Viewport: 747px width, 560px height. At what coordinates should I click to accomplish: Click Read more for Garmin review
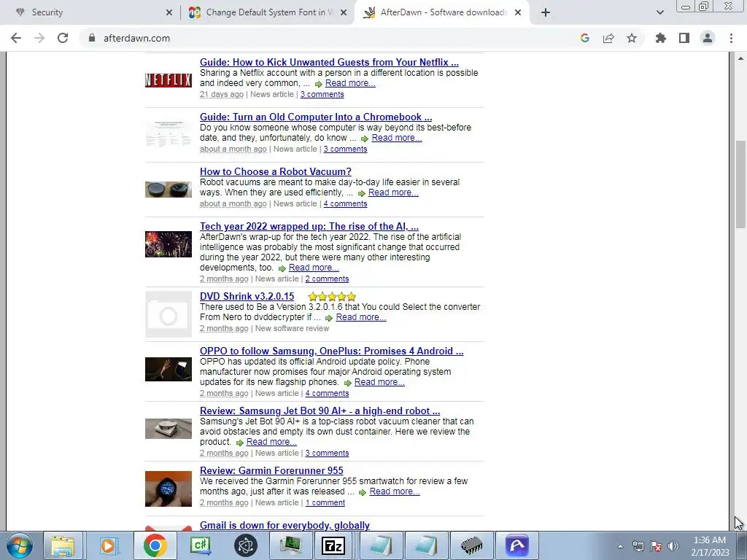[x=395, y=491]
